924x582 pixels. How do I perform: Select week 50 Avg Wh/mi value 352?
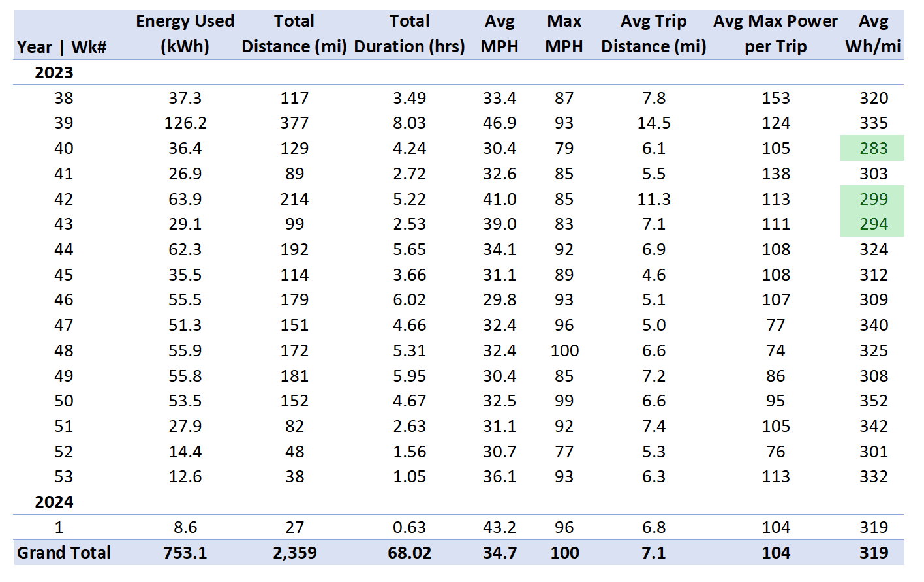click(x=874, y=401)
